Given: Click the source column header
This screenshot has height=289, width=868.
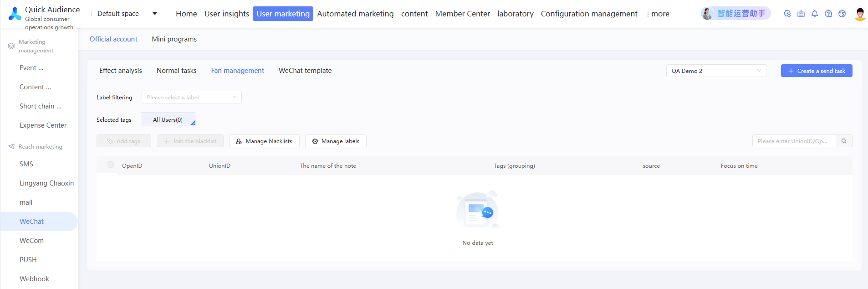Looking at the screenshot, I should 651,166.
